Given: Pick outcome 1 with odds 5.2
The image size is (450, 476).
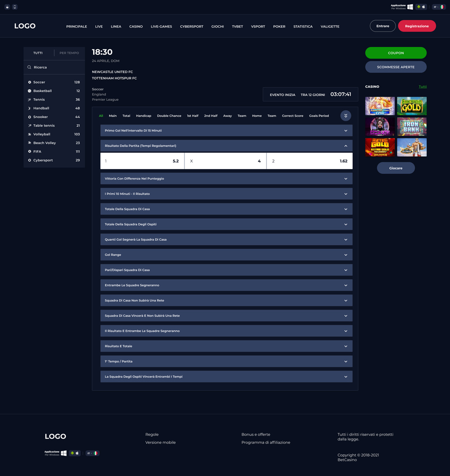Looking at the screenshot, I should click(142, 161).
